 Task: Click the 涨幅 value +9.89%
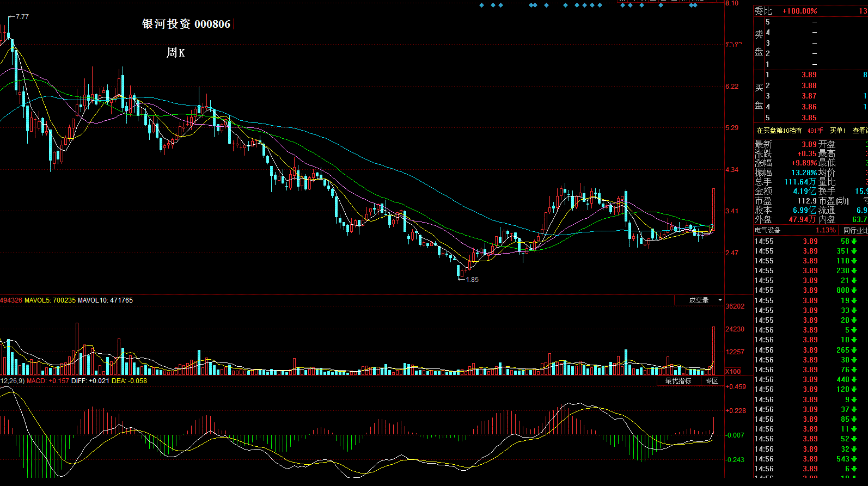804,163
